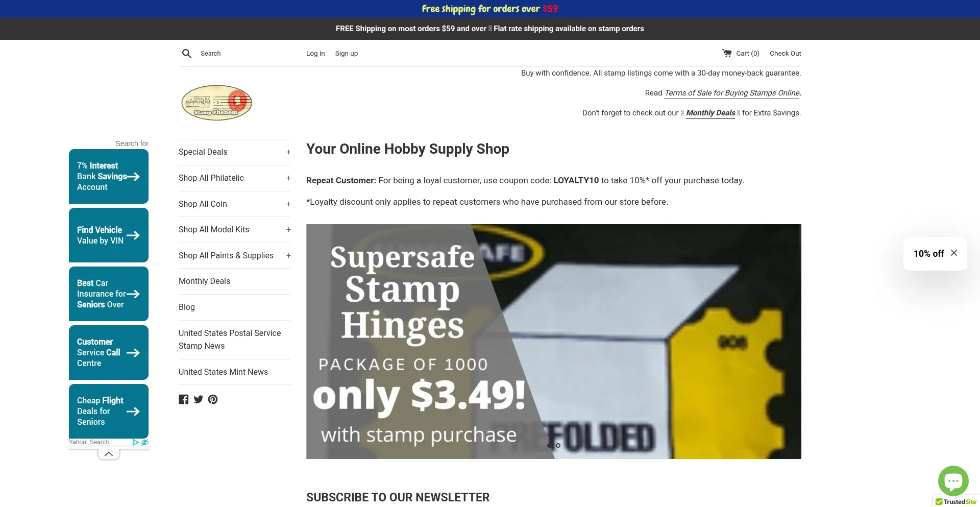The width and height of the screenshot is (980, 507).
Task: Visit the Facebook page icon
Action: pos(184,399)
